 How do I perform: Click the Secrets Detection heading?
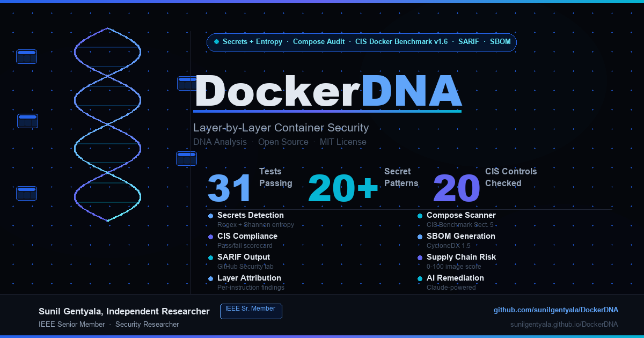(251, 215)
